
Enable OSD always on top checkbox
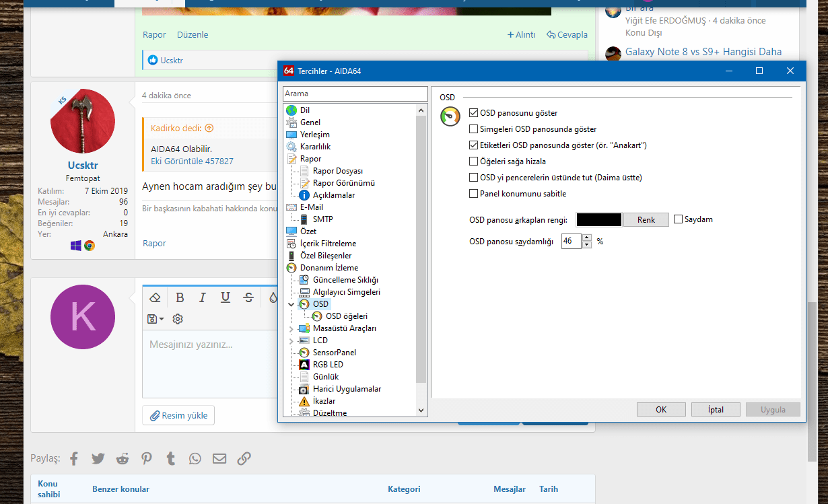point(473,178)
